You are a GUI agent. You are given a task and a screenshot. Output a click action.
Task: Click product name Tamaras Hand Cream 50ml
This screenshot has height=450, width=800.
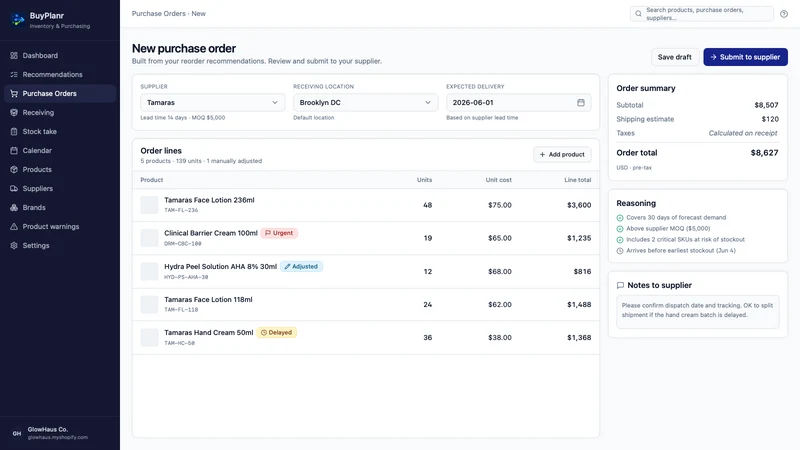click(209, 333)
